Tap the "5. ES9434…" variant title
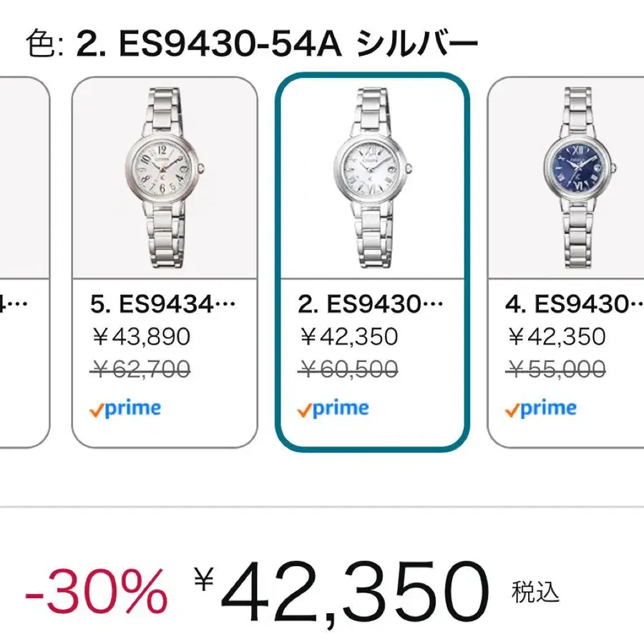This screenshot has width=644, height=644. (x=163, y=304)
